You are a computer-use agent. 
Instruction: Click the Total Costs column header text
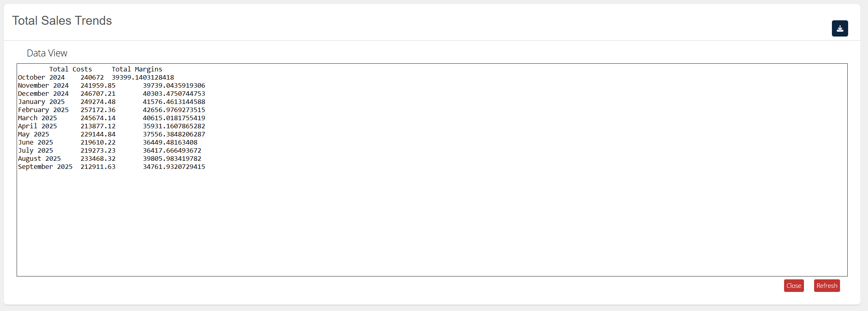pos(71,69)
